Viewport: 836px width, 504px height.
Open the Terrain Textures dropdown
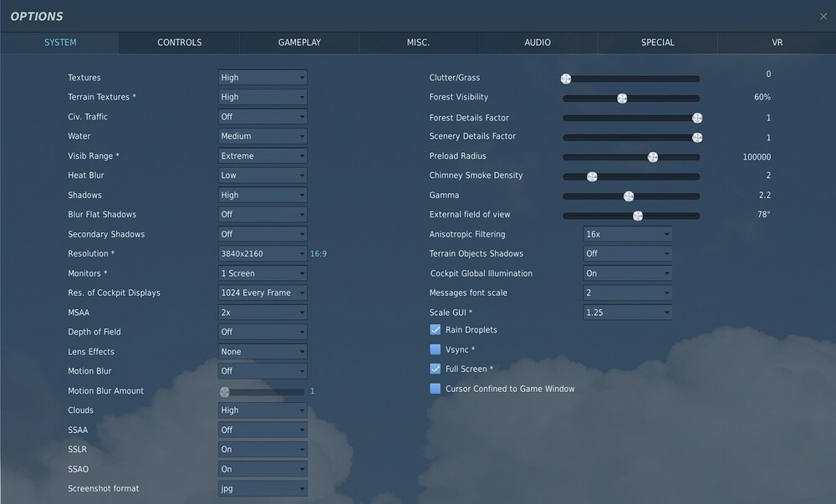click(262, 97)
